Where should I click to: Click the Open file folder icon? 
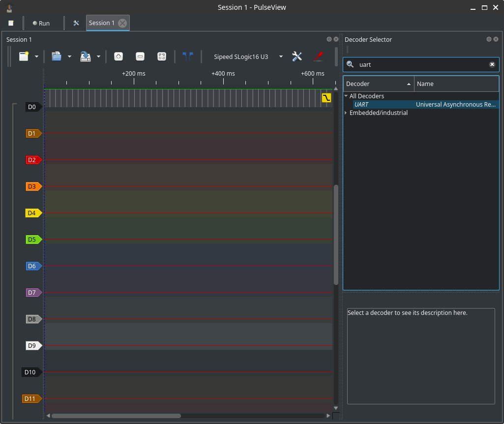[x=57, y=57]
